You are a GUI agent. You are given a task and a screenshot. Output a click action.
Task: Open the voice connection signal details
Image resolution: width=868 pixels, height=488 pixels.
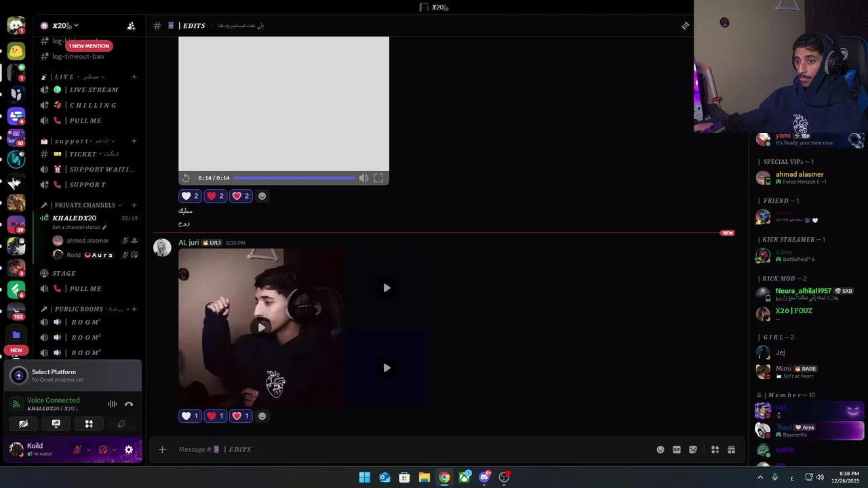pyautogui.click(x=16, y=404)
